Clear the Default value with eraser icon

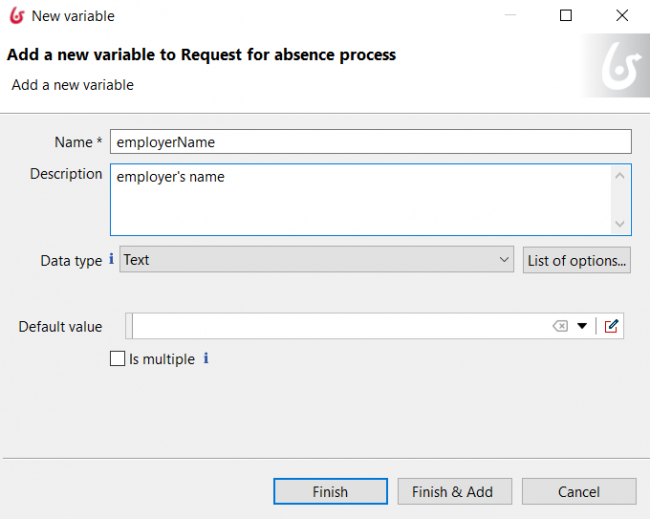coord(560,326)
